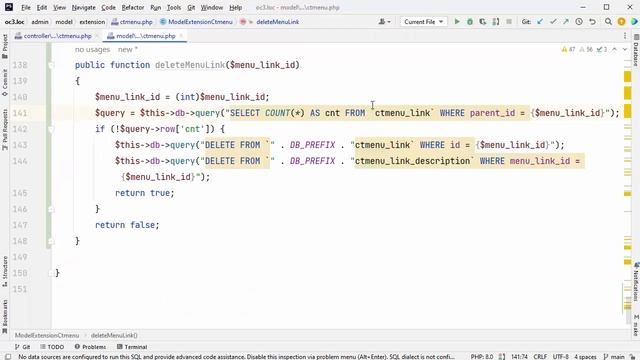Open the Structure tool window
Screen dimensions: 640x360
tap(5, 271)
